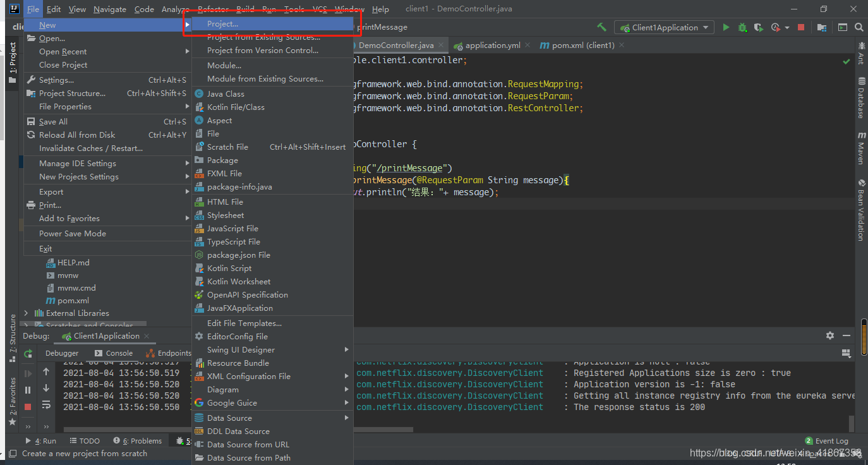Open the Edit menu in menu bar
The width and height of the screenshot is (868, 465).
point(54,9)
